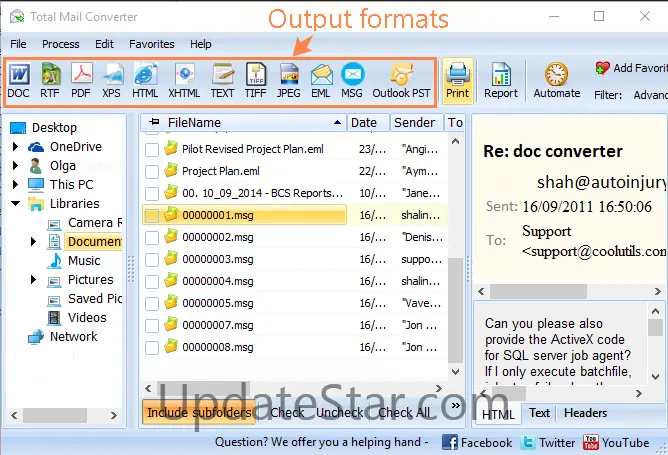
Task: Check the 00000007.msg checkbox
Action: (152, 326)
